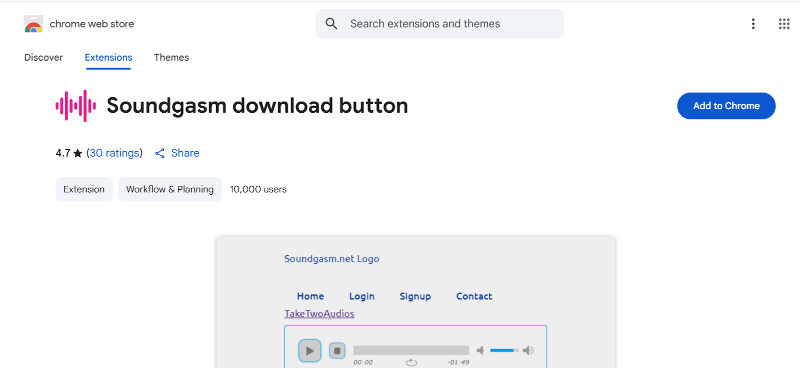This screenshot has height=368, width=800.
Task: Click the Soundgasm.net Logo text in the preview
Action: tap(332, 259)
